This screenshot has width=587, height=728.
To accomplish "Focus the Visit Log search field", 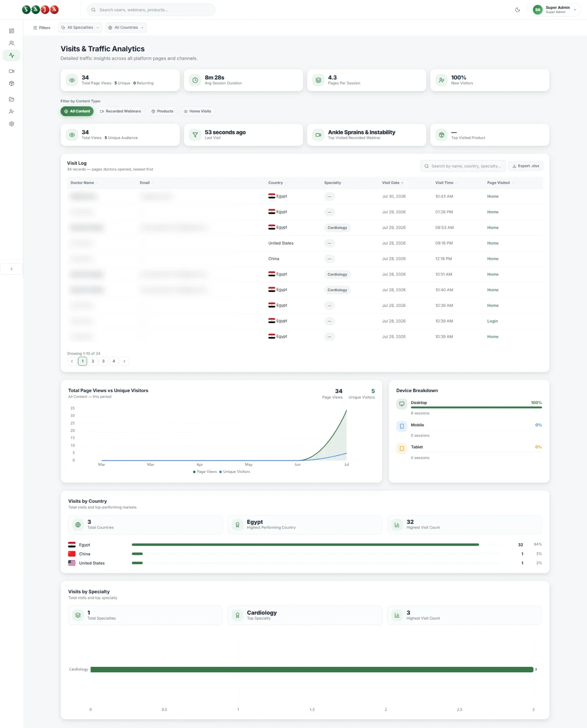I will (463, 166).
